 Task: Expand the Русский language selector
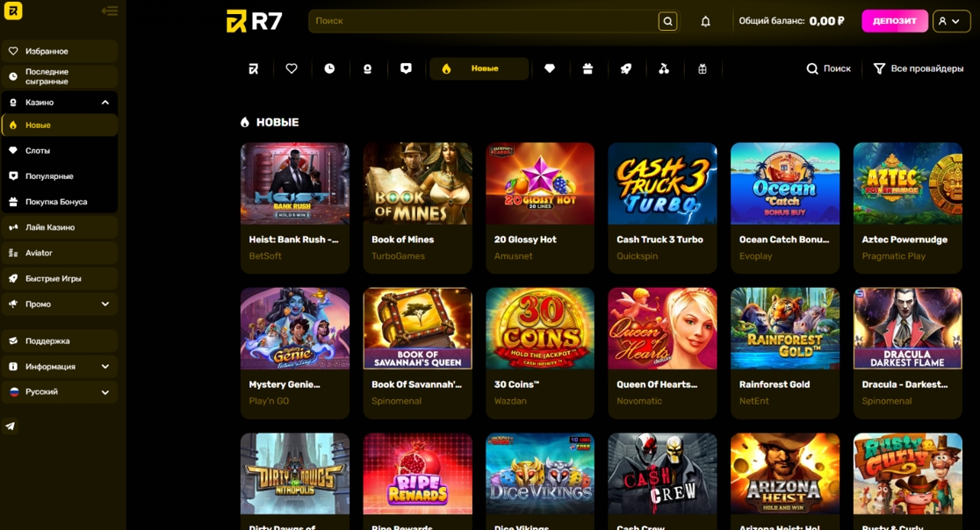tap(105, 392)
